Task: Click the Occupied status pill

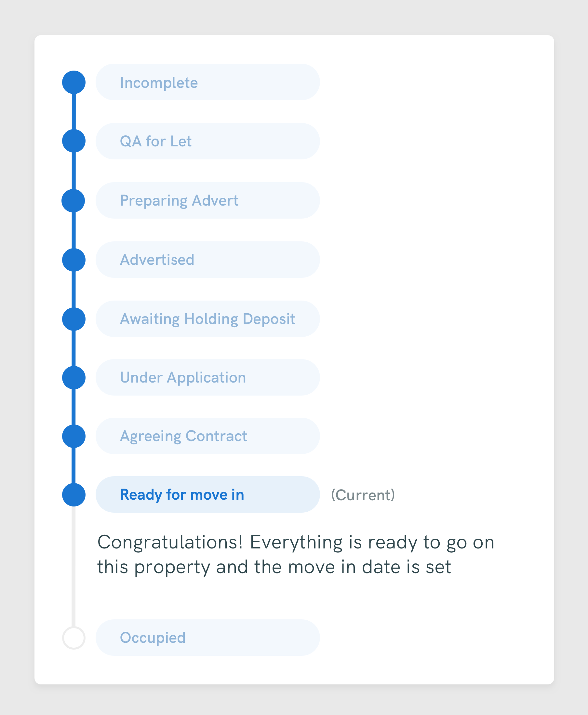Action: pos(207,638)
